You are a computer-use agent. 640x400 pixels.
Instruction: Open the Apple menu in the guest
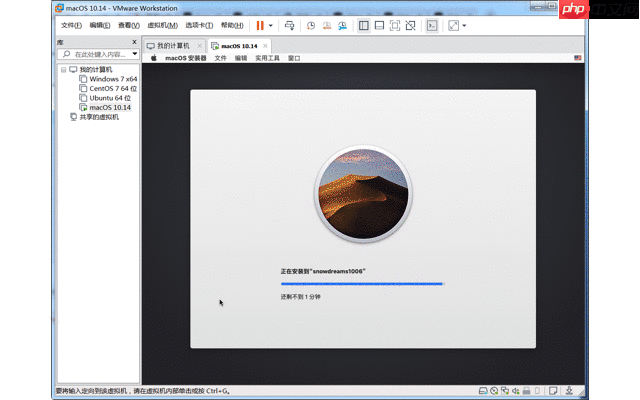pyautogui.click(x=154, y=58)
